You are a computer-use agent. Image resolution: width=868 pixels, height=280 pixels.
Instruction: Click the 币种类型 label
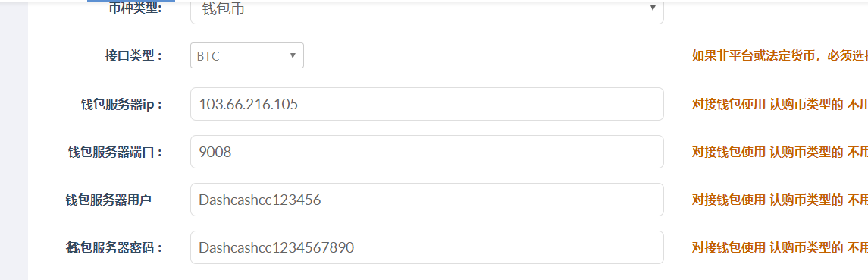(136, 9)
